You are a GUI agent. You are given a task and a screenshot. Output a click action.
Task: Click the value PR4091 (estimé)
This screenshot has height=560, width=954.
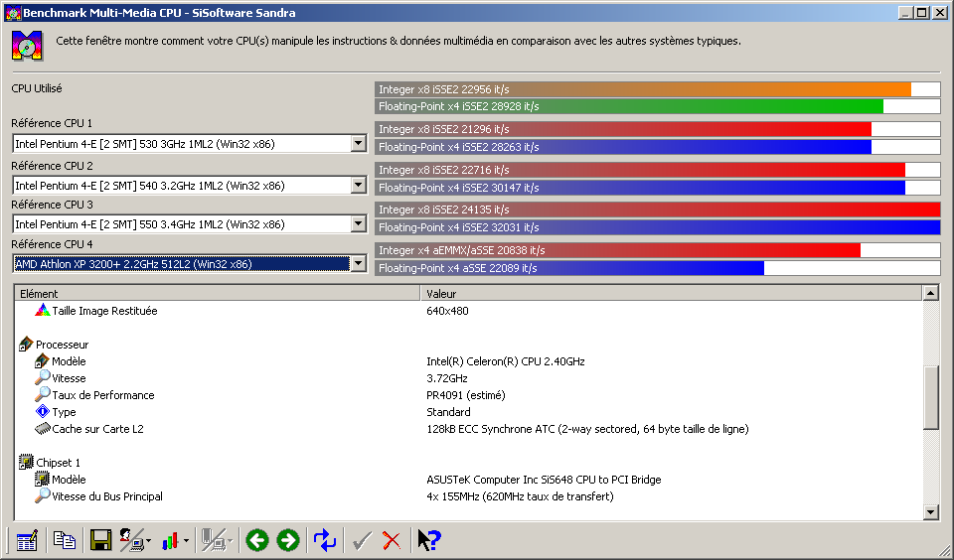click(x=466, y=395)
